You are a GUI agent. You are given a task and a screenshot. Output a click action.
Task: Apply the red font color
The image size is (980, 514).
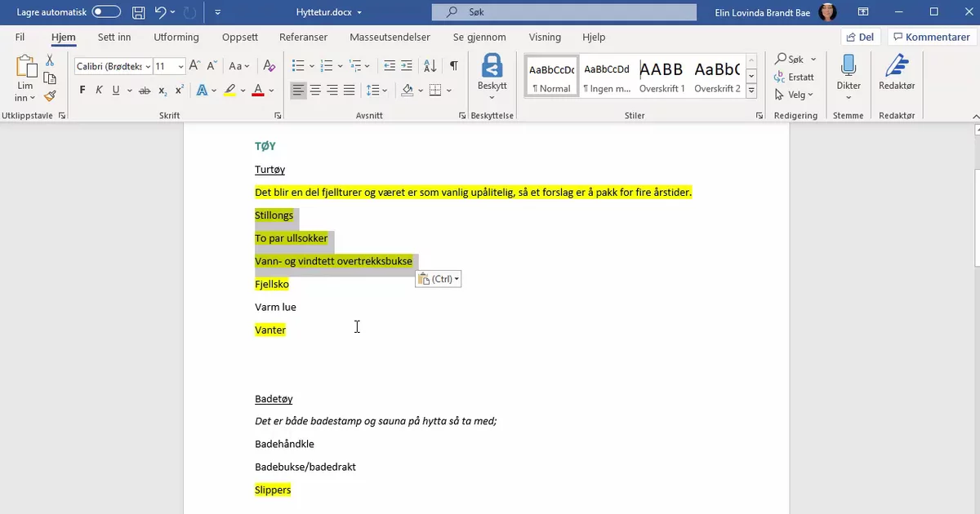click(258, 91)
